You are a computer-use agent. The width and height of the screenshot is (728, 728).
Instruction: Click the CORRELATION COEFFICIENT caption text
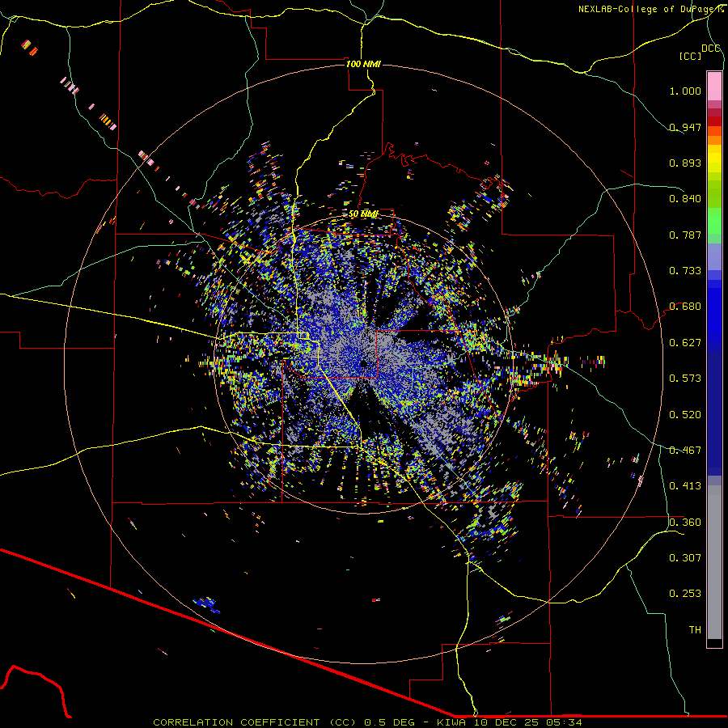pos(236,722)
